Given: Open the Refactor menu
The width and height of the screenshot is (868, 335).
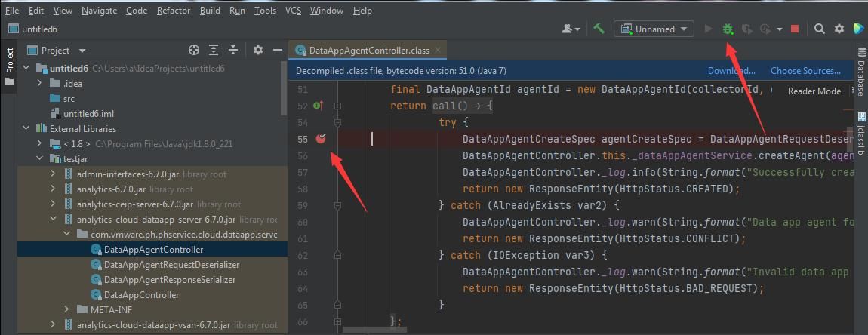Looking at the screenshot, I should [x=174, y=11].
